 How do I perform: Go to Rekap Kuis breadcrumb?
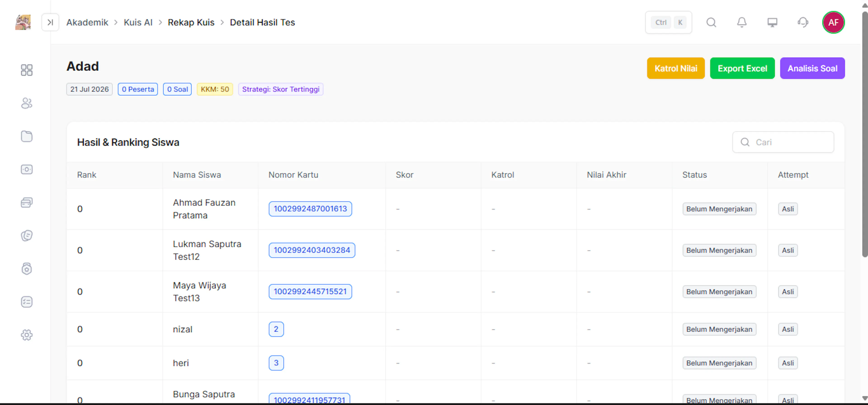(191, 22)
